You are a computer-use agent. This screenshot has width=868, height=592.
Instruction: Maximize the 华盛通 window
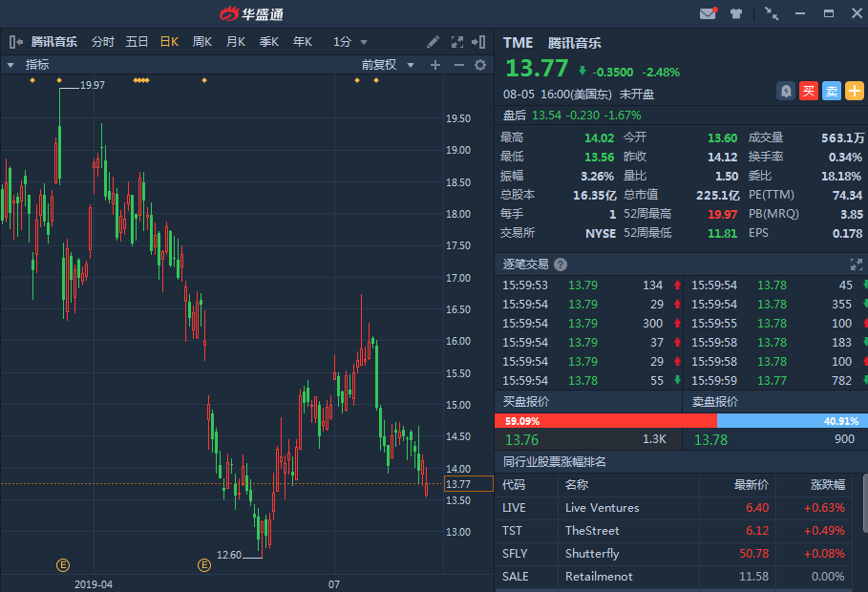click(x=829, y=13)
